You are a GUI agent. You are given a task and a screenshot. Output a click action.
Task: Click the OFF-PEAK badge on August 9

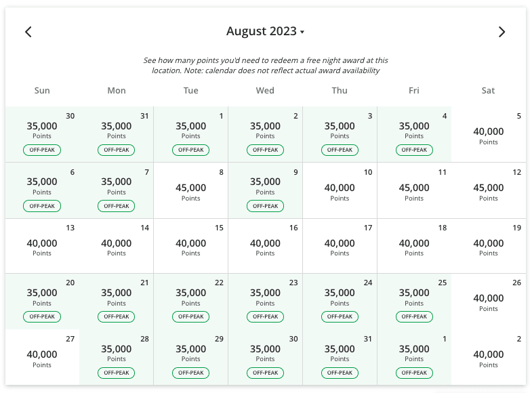click(x=265, y=206)
